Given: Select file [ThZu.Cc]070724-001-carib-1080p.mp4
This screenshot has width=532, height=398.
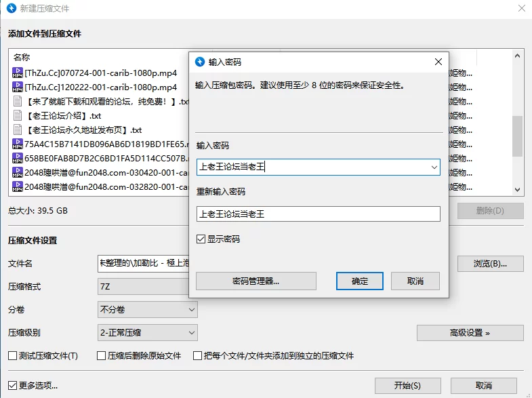Looking at the screenshot, I should (100, 73).
